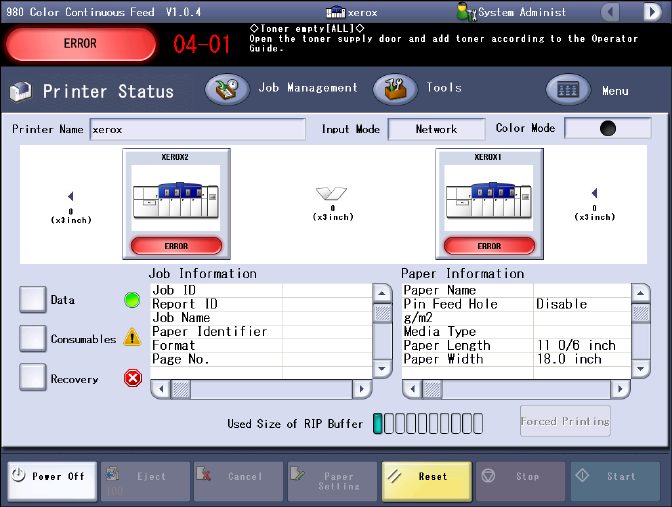Click the Input Mode Network field
Screen dimensions: 672x507
coord(436,129)
